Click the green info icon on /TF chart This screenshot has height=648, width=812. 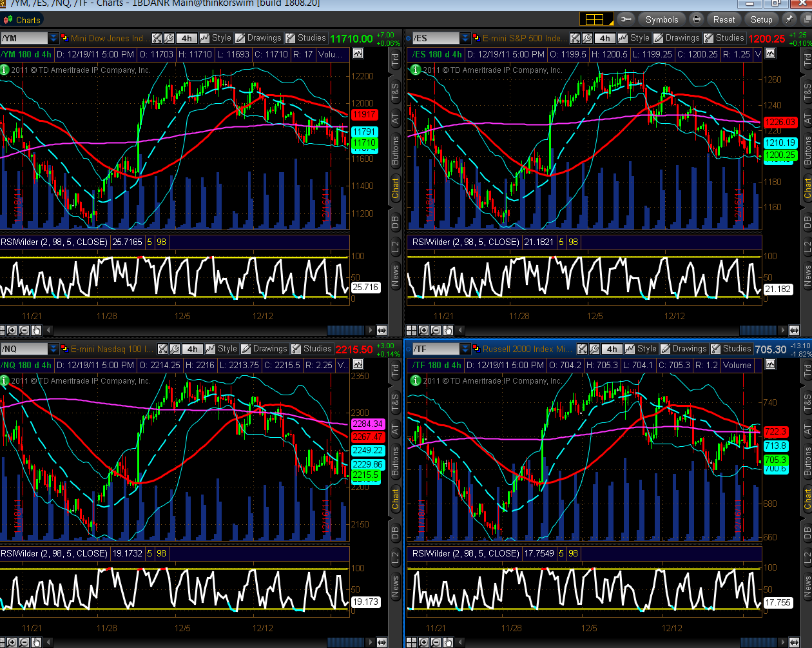click(416, 380)
